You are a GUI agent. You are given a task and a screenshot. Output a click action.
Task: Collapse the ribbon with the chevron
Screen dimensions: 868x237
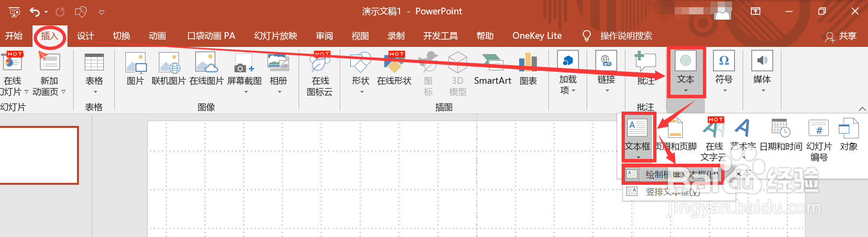pyautogui.click(x=862, y=109)
